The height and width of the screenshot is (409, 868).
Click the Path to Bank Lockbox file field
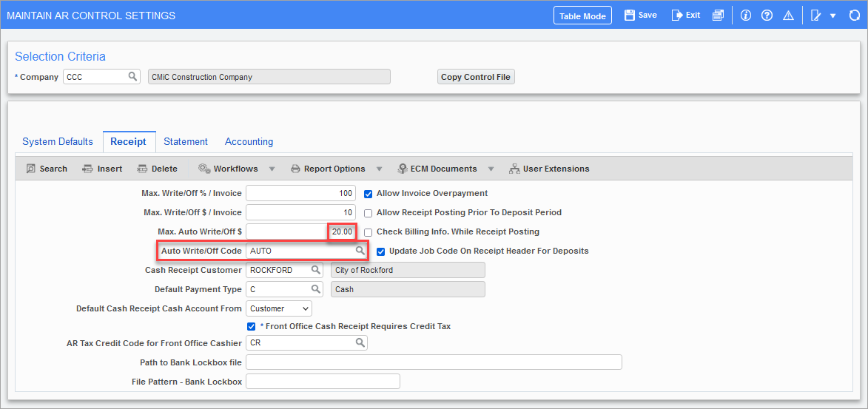click(434, 362)
